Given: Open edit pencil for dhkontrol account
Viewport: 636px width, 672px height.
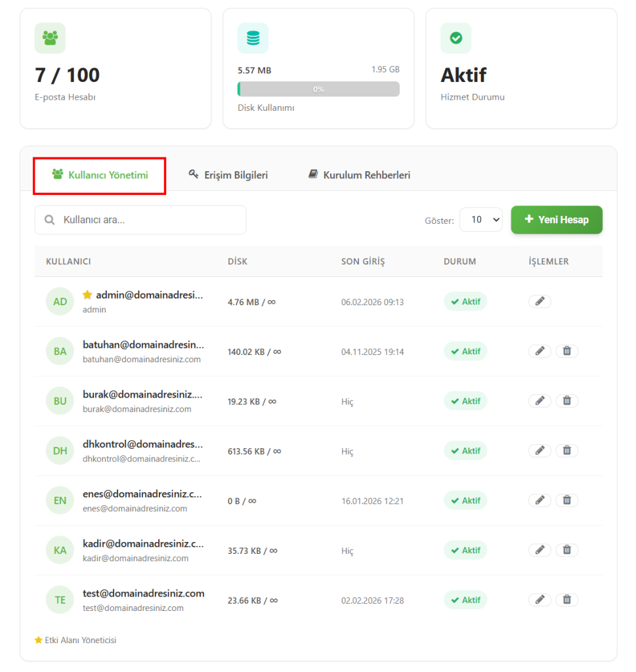Looking at the screenshot, I should (540, 451).
